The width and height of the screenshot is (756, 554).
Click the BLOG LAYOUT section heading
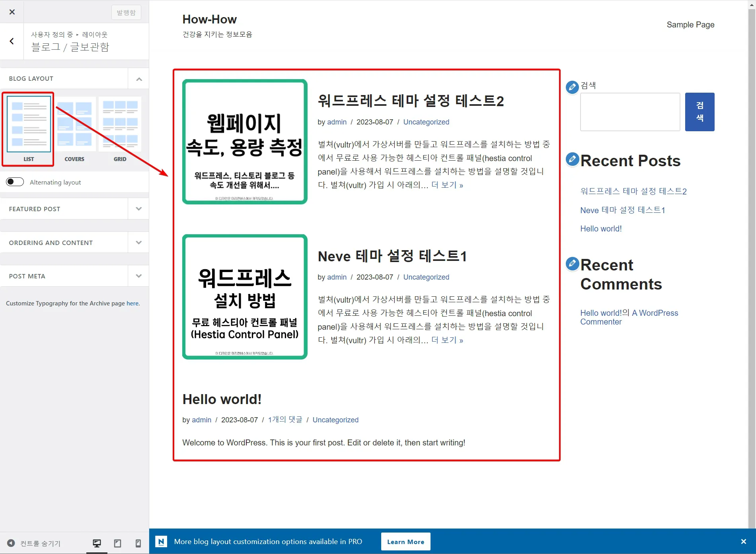[31, 78]
